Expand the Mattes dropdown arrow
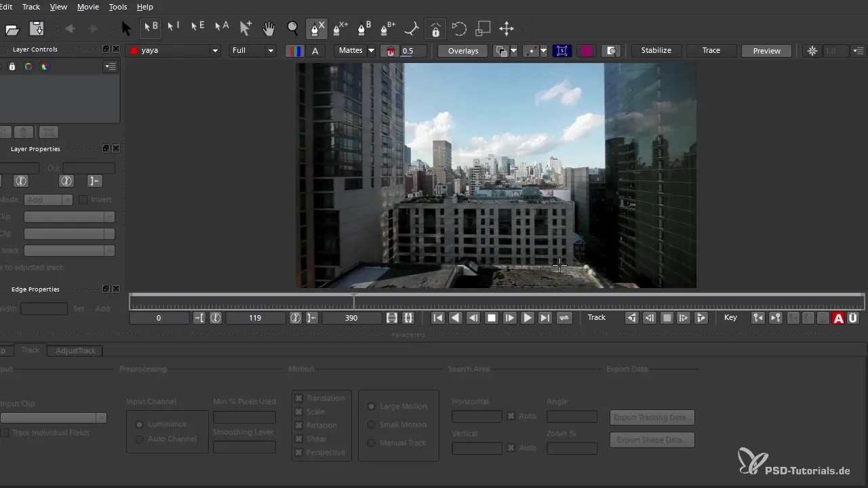Screen dimensions: 868x488 [x=371, y=51]
